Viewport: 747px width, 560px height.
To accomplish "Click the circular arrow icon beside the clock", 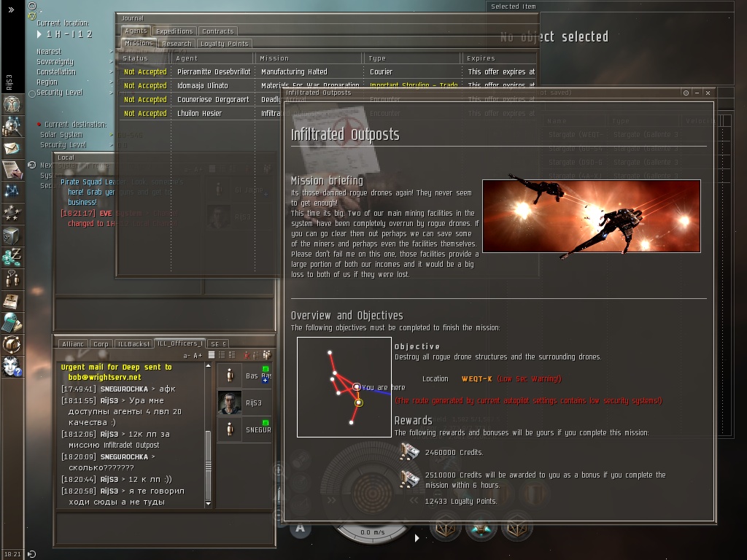I will click(31, 554).
